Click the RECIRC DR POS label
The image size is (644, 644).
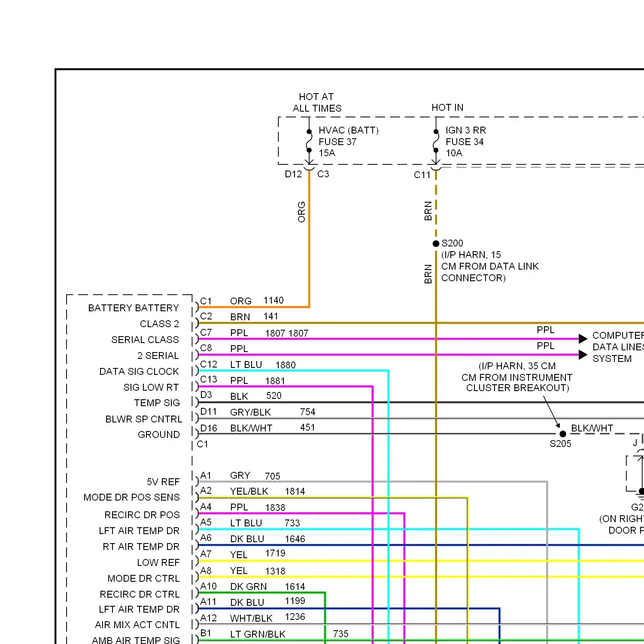[x=142, y=515]
